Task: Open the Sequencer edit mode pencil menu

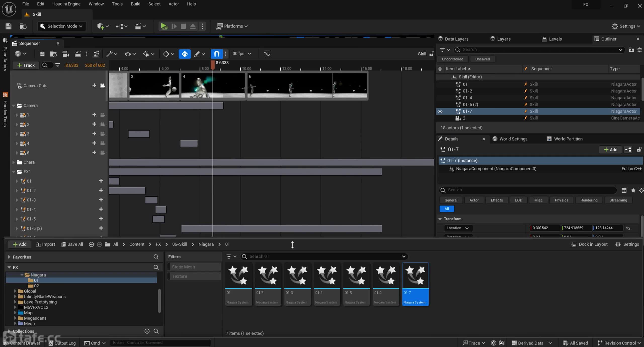Action: point(200,54)
